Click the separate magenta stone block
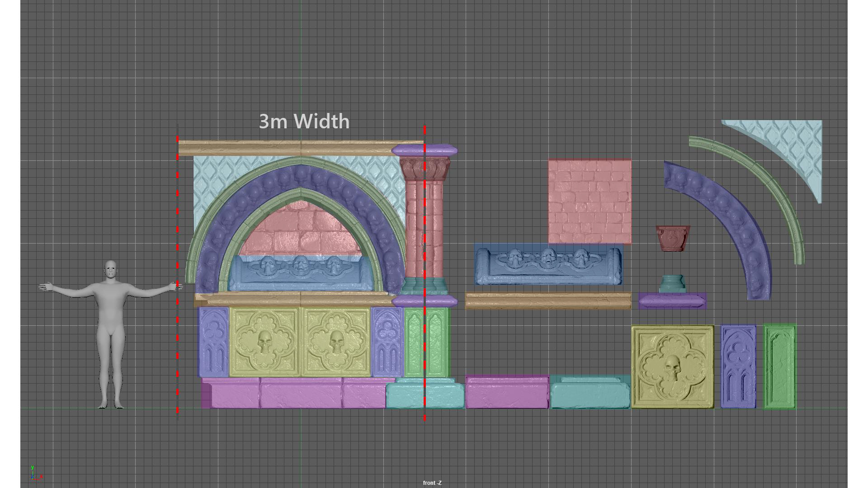This screenshot has height=488, width=868. [507, 394]
